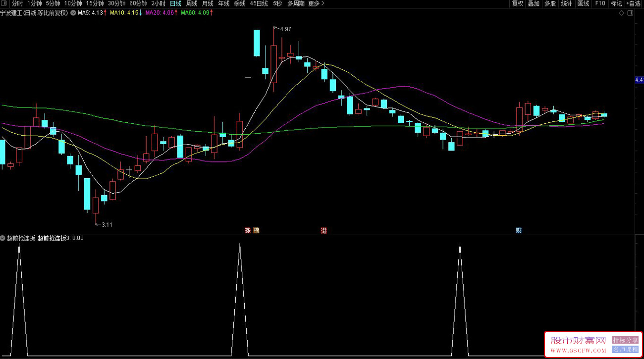This screenshot has height=359, width=644.
Task: Select the 60分钟 period tab
Action: [x=138, y=3]
